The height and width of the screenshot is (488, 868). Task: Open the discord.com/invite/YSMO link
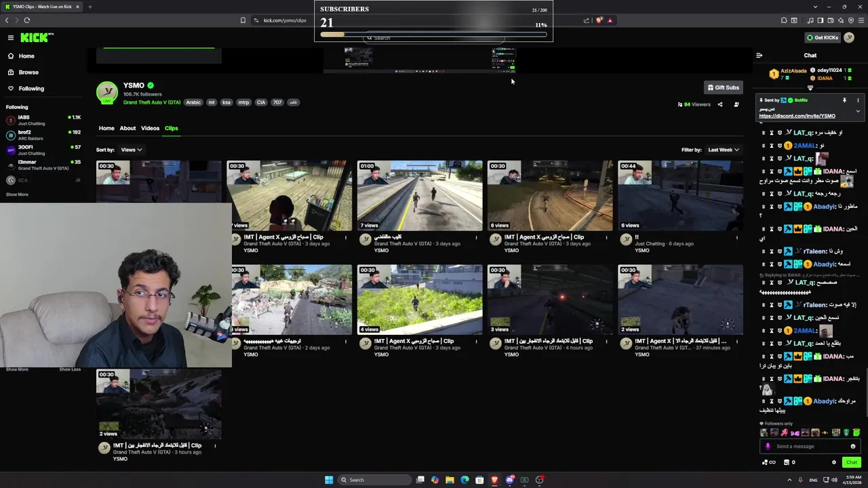pyautogui.click(x=797, y=116)
